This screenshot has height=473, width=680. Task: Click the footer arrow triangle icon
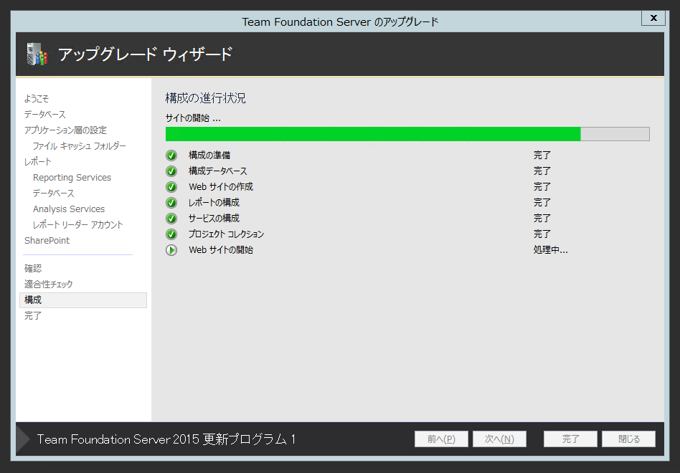23,439
